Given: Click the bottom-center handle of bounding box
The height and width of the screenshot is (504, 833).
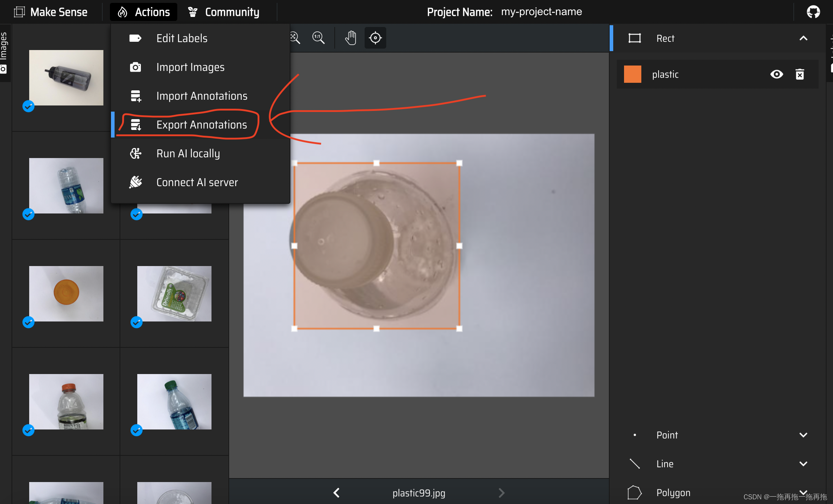Looking at the screenshot, I should click(376, 328).
